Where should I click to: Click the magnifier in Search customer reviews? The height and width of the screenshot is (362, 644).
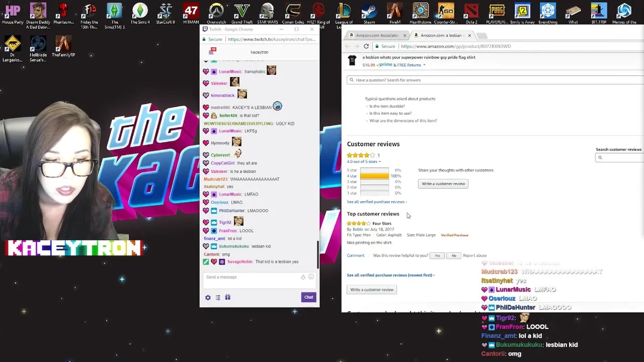pos(600,158)
